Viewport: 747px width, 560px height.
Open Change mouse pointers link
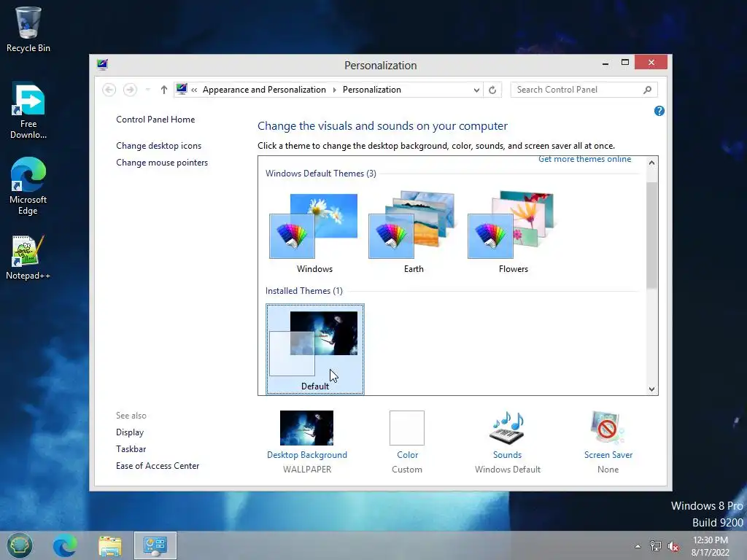[162, 163]
